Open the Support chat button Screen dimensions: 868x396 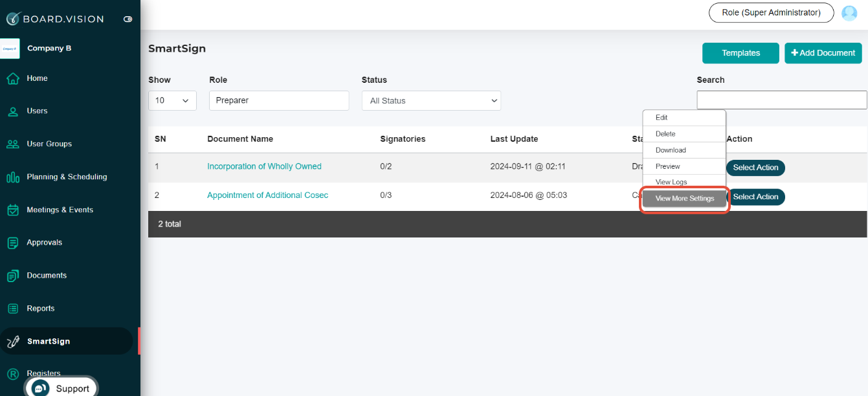[x=61, y=388]
